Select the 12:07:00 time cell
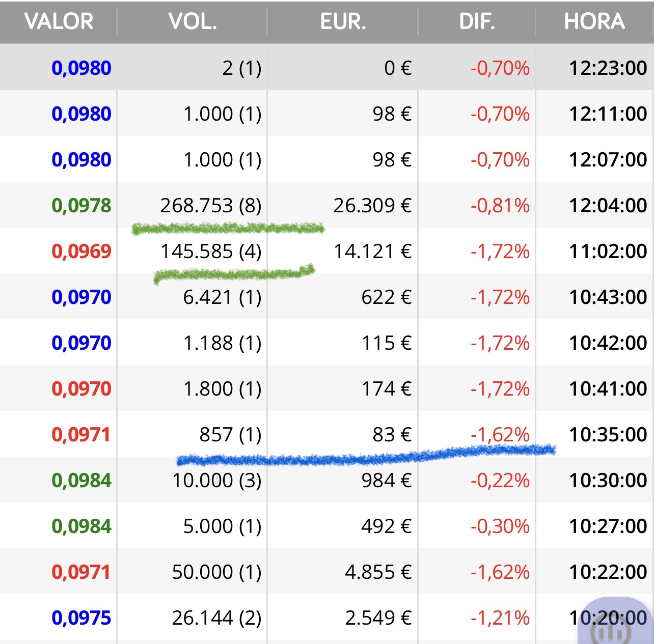The height and width of the screenshot is (644, 654). (608, 159)
